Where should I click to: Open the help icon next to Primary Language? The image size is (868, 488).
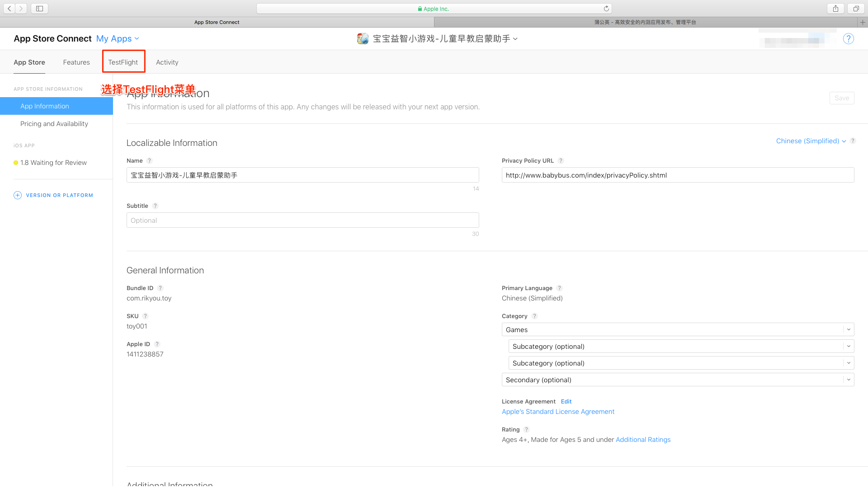(x=559, y=288)
